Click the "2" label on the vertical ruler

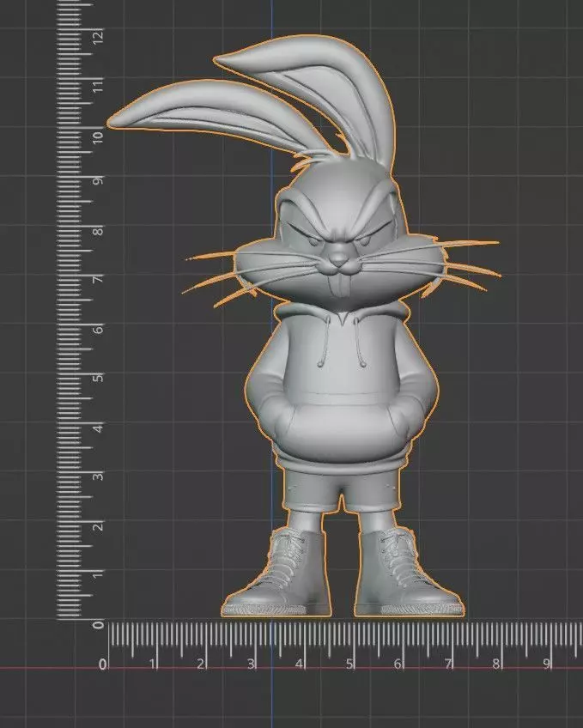[x=99, y=525]
